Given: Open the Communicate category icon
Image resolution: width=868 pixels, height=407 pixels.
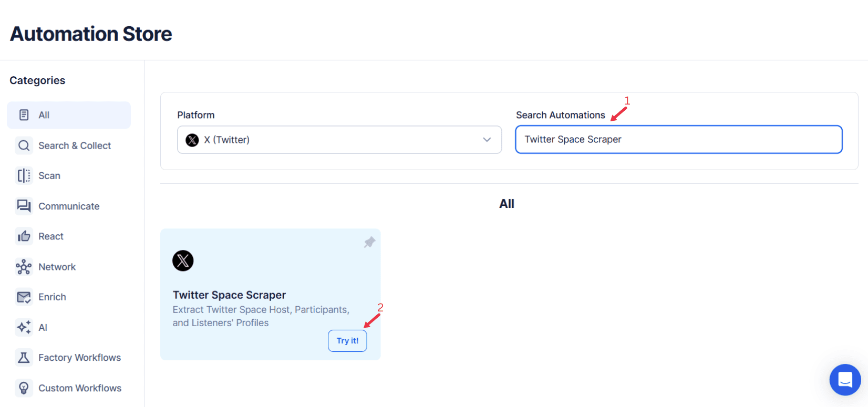Looking at the screenshot, I should coord(24,206).
